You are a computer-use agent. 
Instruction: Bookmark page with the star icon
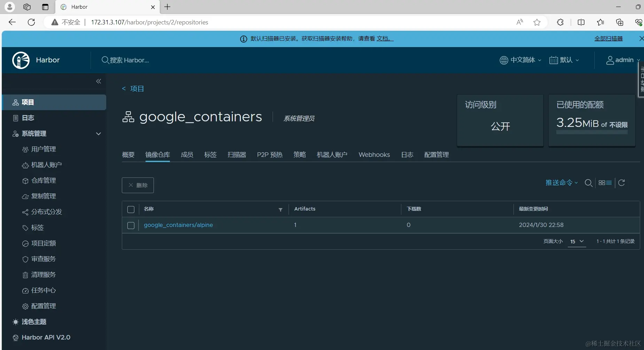click(537, 22)
